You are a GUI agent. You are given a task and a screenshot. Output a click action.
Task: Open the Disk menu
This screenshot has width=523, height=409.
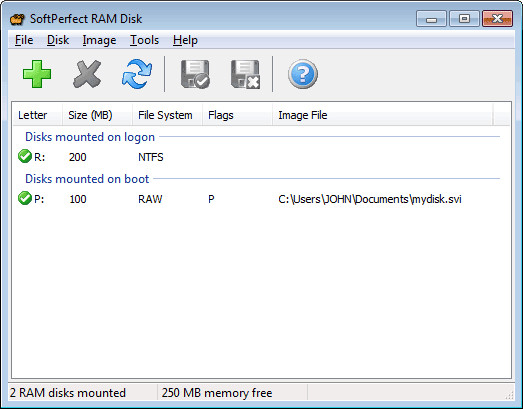click(x=58, y=40)
